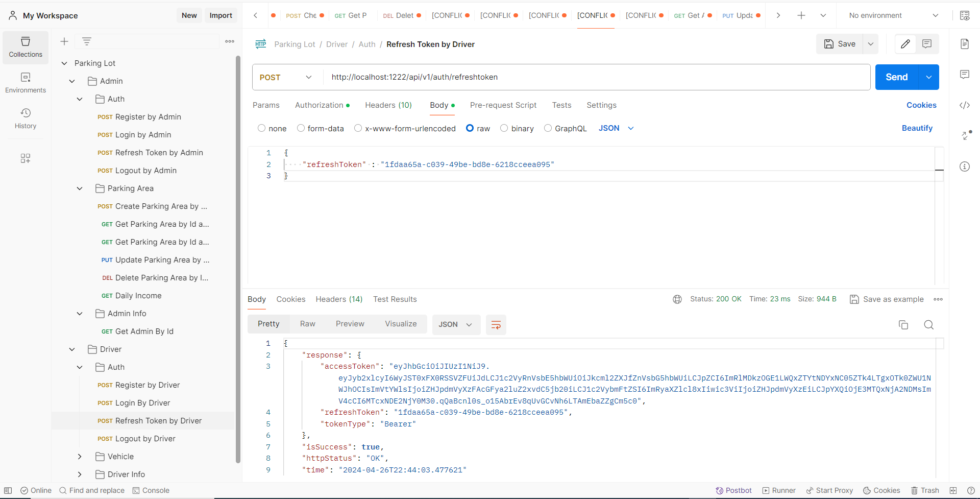Open the Save options dropdown arrow

click(x=871, y=44)
